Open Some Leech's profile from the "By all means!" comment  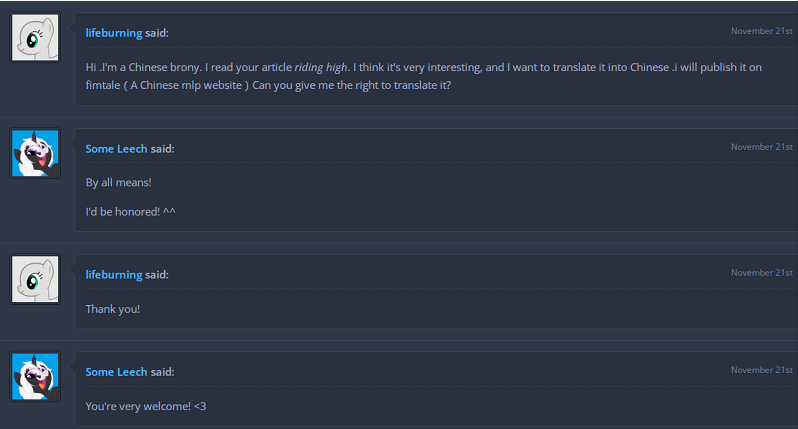[116, 149]
